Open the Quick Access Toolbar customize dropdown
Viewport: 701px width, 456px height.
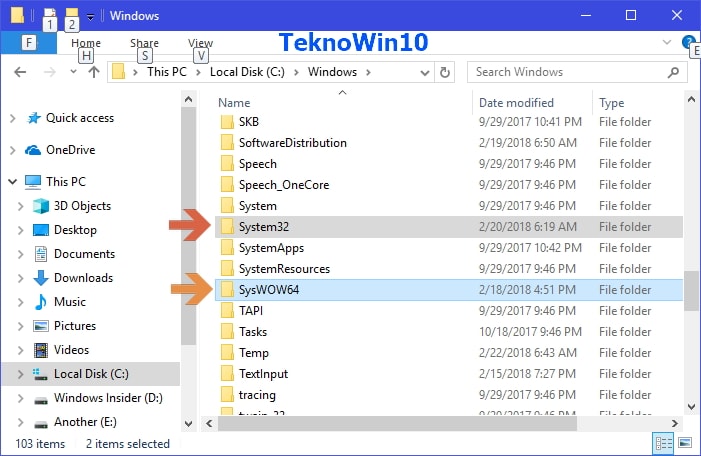90,17
